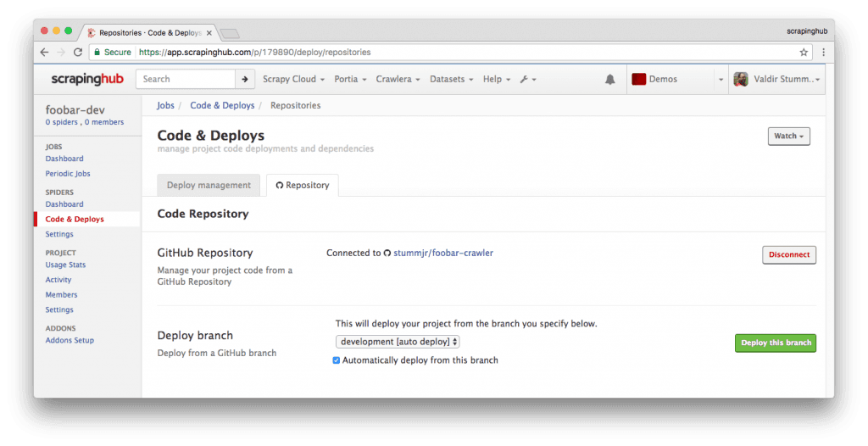
Task: Switch to the Deploy management tab
Action: tap(209, 185)
